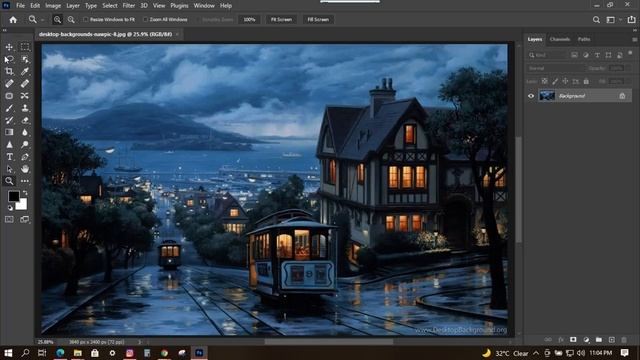Viewport: 640px width, 360px height.
Task: Create a new layer icon
Action: click(611, 340)
